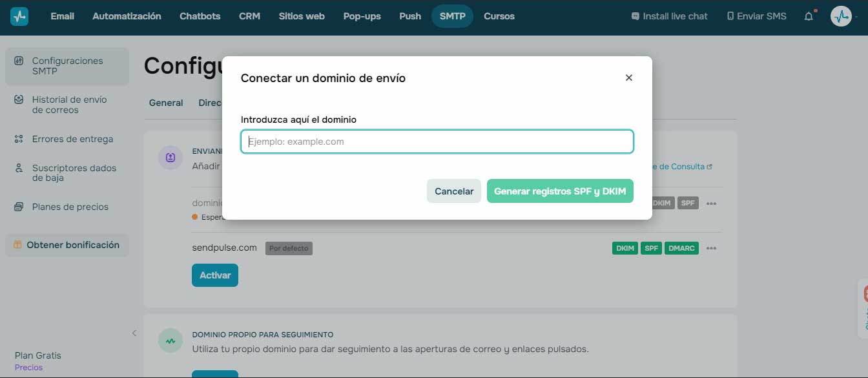Click Generar registros SPF y DKIM

click(559, 191)
